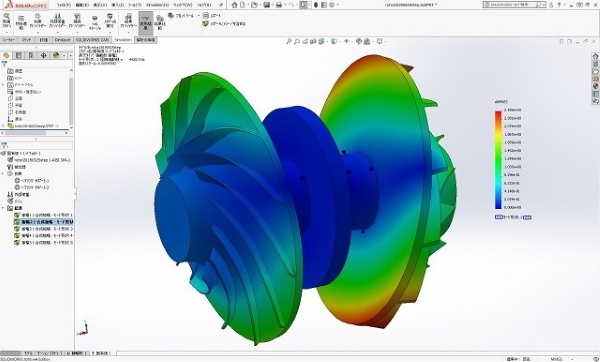Image resolution: width=600 pixels, height=362 pixels.
Task: Collapse the results folder in the simulation tree
Action: click(3, 208)
